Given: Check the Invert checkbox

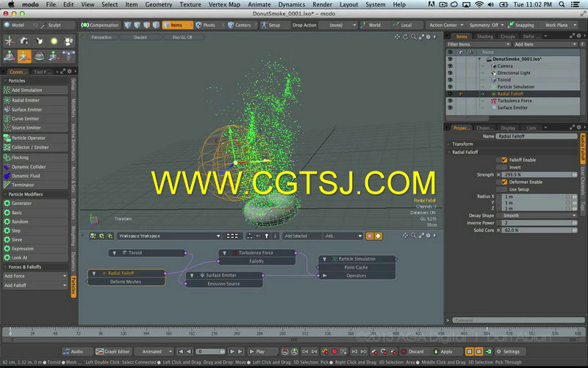Looking at the screenshot, I should pyautogui.click(x=502, y=167).
